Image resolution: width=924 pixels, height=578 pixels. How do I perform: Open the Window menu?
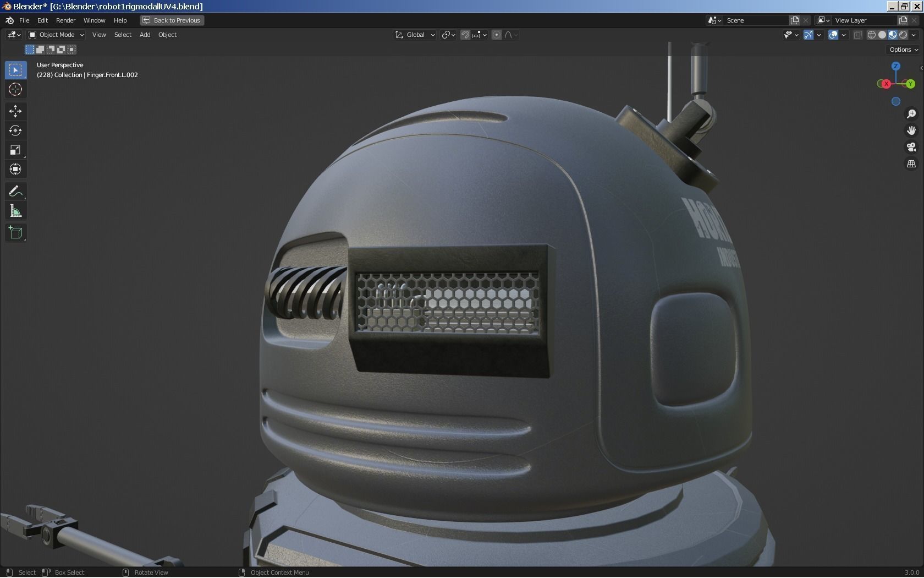[94, 20]
